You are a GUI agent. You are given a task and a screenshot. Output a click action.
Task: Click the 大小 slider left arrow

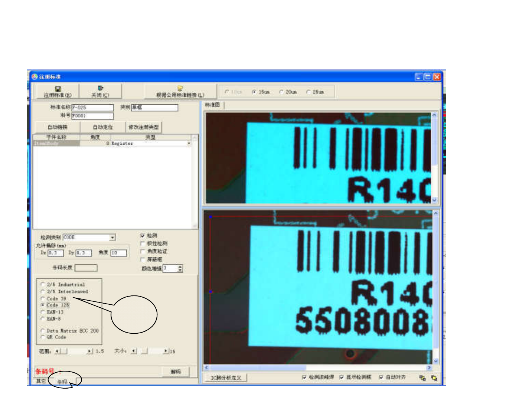coord(134,351)
